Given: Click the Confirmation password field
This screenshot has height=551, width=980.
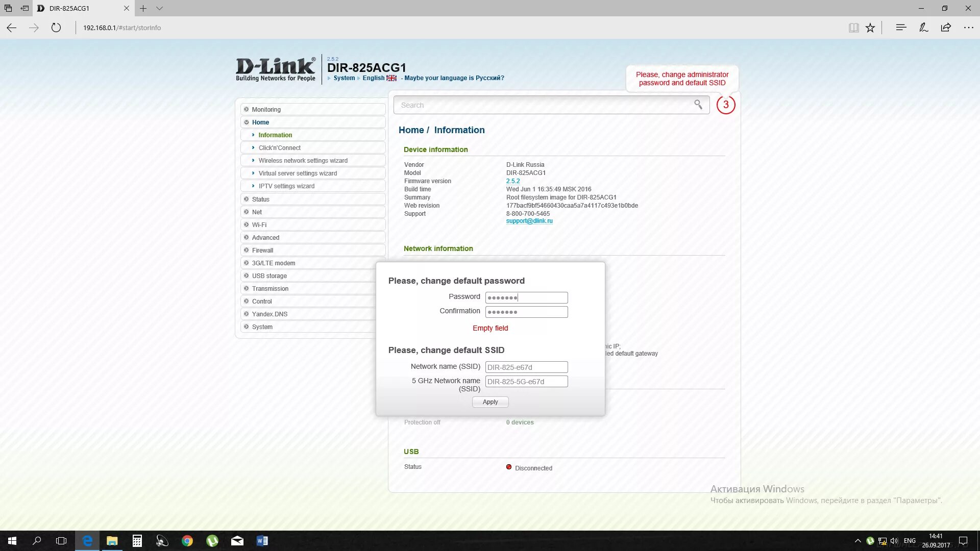Looking at the screenshot, I should [x=526, y=312].
